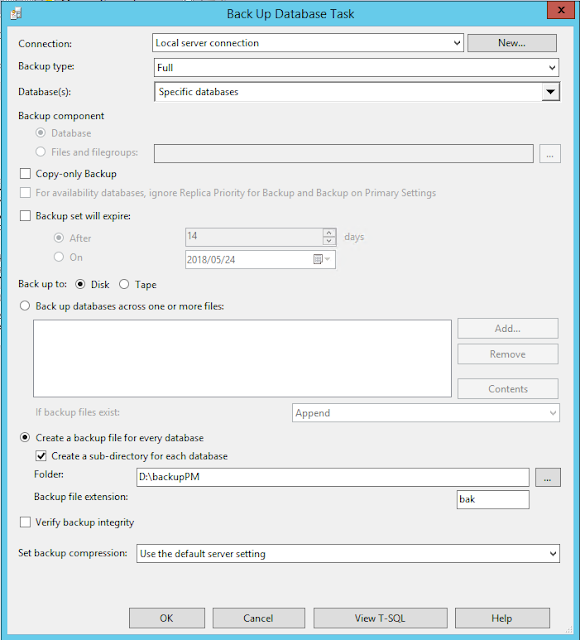The image size is (580, 640).
Task: Open the Connection dropdown
Action: 308,43
